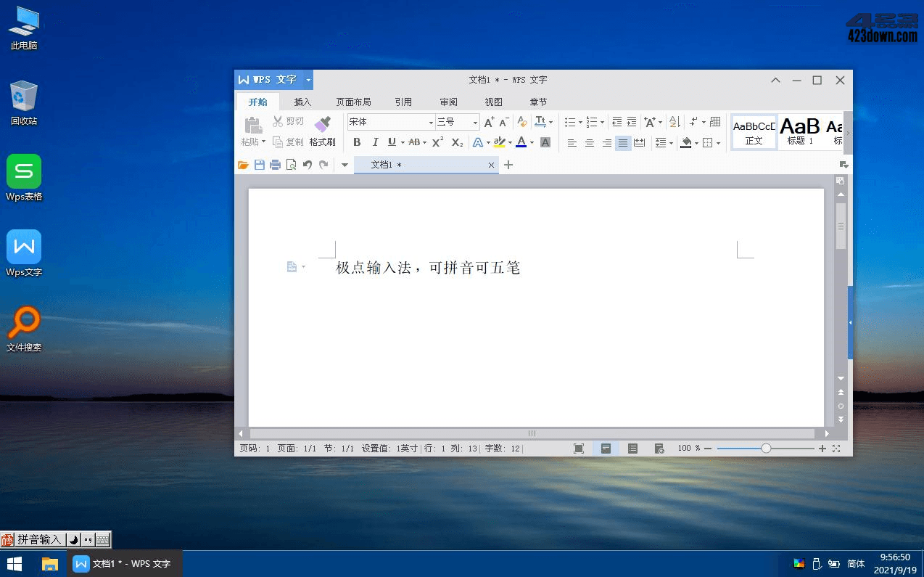Switch to the 审阅 ribbon tab
Screen dimensions: 924x577
pyautogui.click(x=448, y=102)
